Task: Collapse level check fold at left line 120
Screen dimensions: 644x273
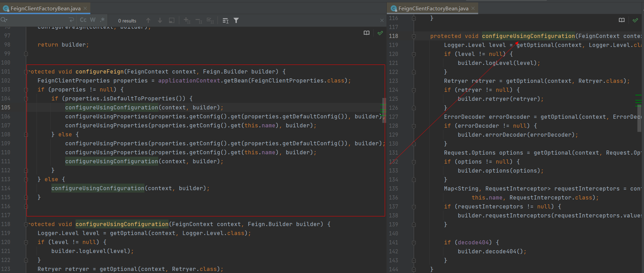Action: coord(26,242)
